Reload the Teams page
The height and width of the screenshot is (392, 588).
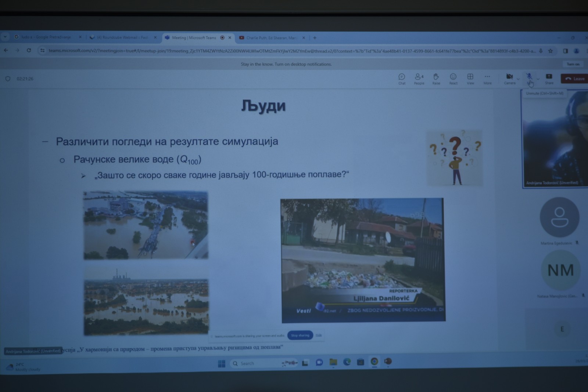29,50
